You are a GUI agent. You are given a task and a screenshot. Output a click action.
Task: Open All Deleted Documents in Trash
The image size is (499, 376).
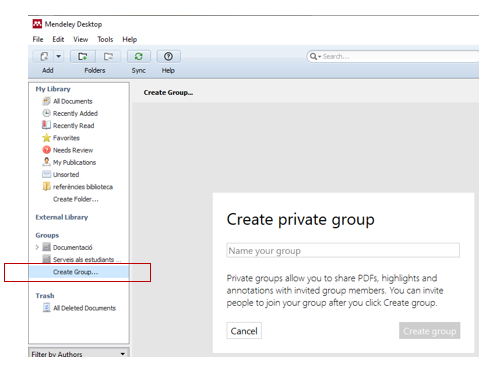pyautogui.click(x=84, y=308)
